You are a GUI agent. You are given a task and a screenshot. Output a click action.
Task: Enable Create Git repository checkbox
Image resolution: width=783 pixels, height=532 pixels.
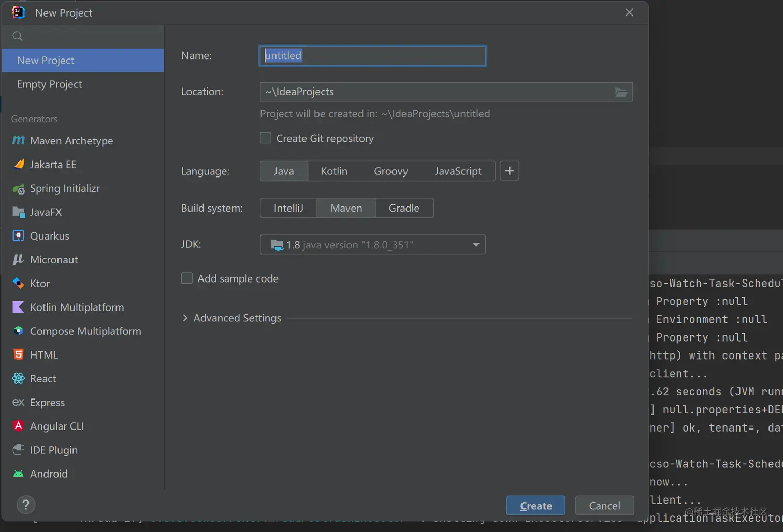coord(266,138)
